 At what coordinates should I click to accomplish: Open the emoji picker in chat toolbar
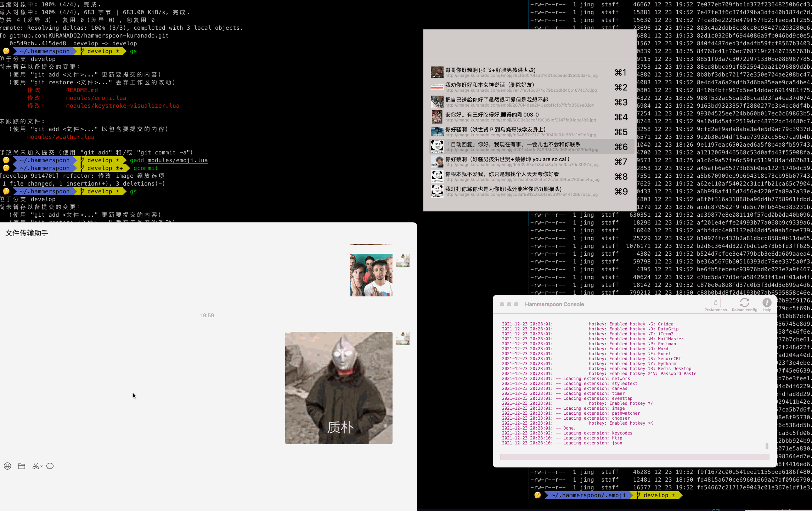point(7,466)
